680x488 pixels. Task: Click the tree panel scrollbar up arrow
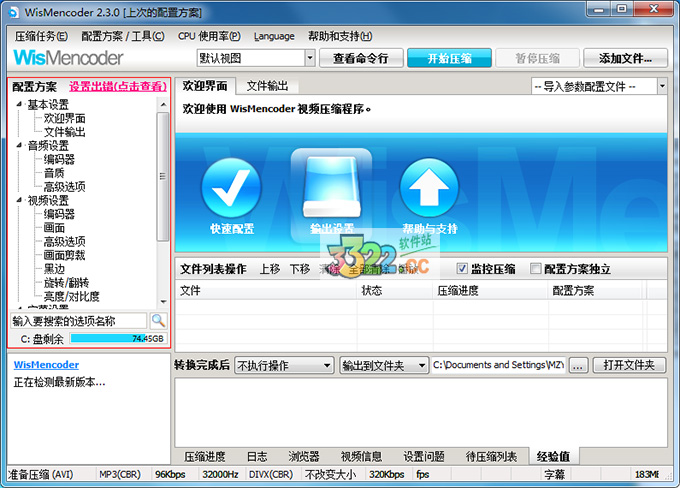[163, 104]
